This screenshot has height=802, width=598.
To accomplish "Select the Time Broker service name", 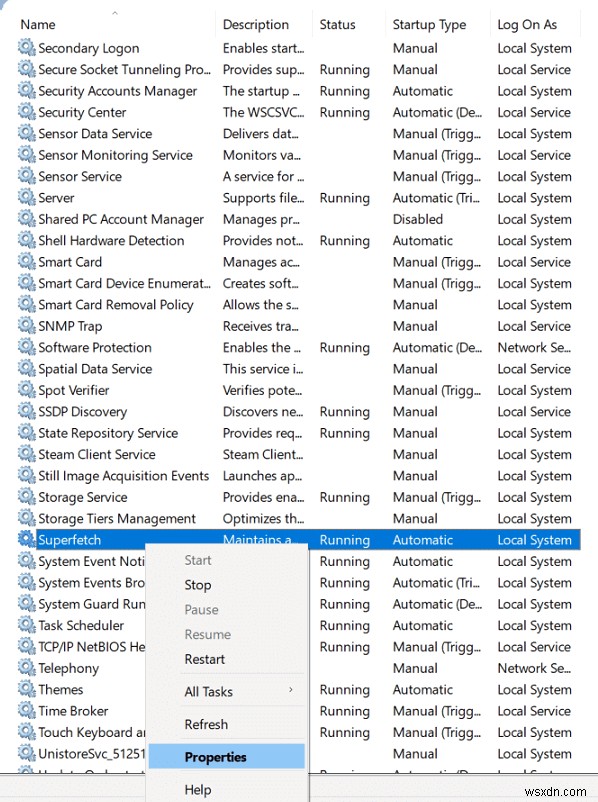I will 73,711.
